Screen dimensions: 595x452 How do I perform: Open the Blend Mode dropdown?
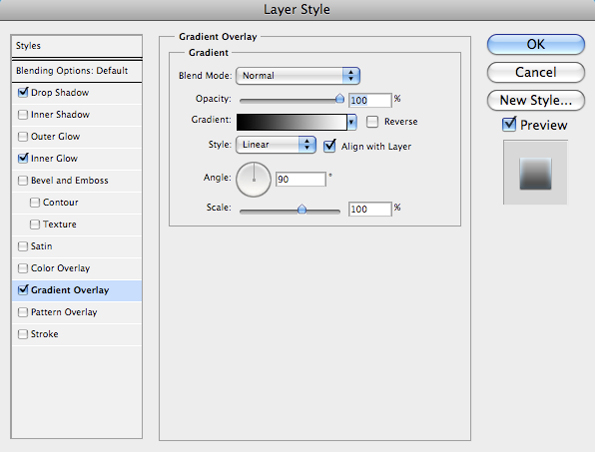(x=298, y=76)
